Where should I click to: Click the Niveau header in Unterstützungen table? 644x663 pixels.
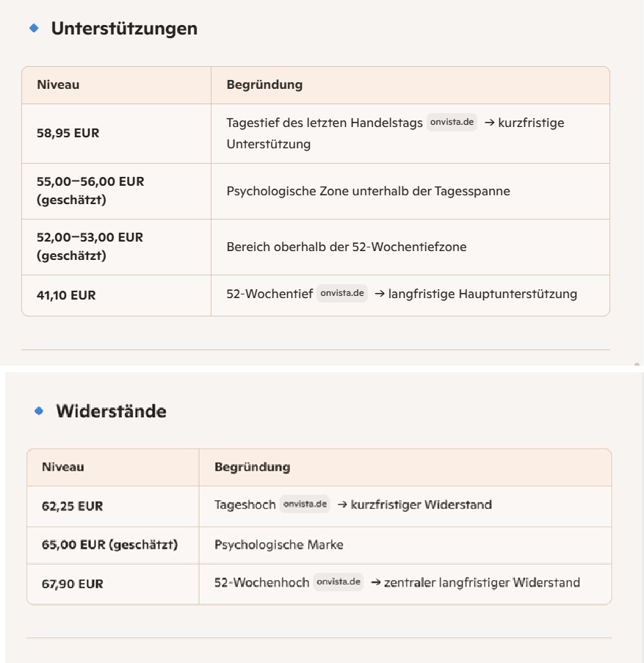[x=58, y=84]
